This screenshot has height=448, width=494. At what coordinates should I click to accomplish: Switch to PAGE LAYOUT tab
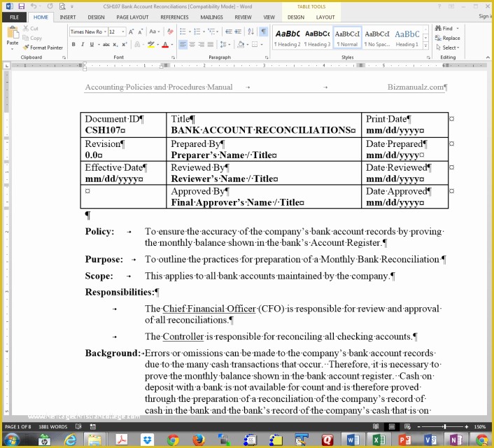(132, 17)
